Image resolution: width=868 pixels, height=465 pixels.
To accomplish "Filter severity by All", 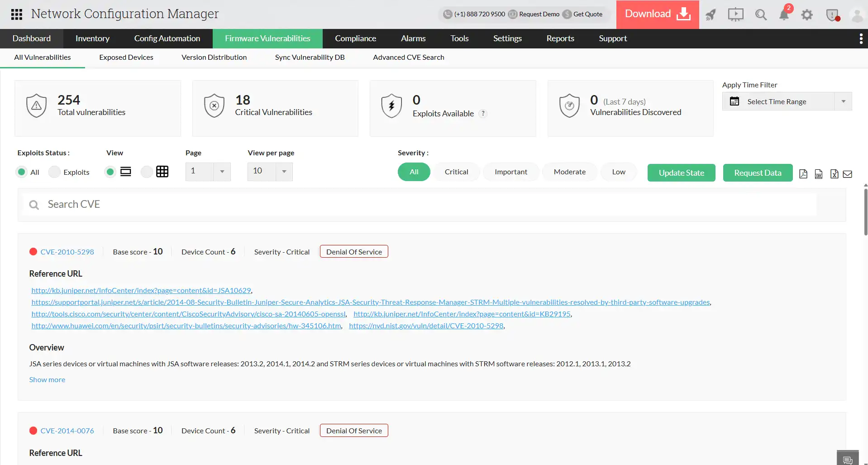I will pos(414,172).
